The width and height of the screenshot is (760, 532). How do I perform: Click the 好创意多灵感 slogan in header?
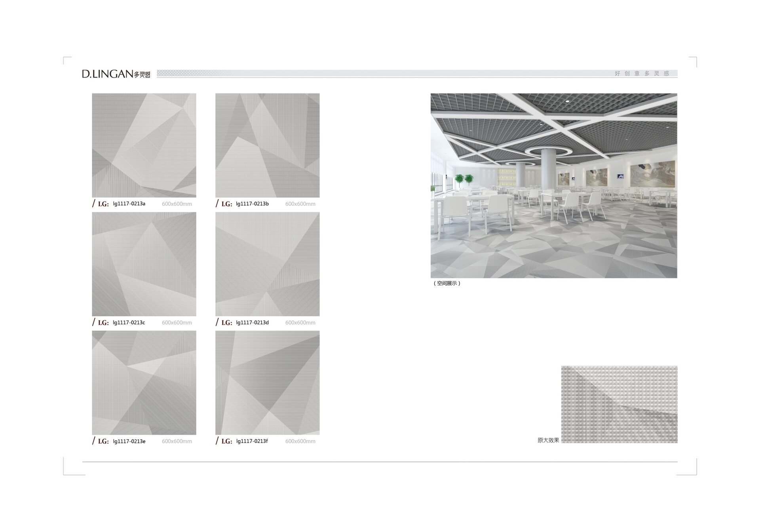642,74
